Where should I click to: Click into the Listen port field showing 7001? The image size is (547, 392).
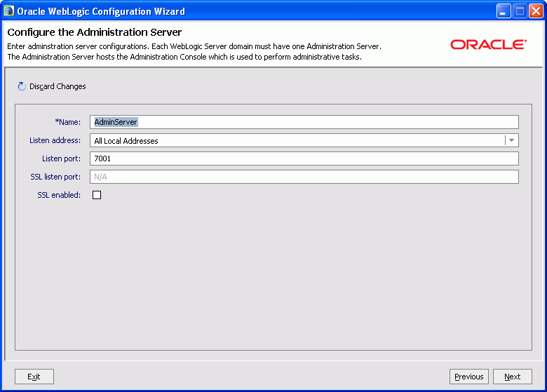coord(304,158)
